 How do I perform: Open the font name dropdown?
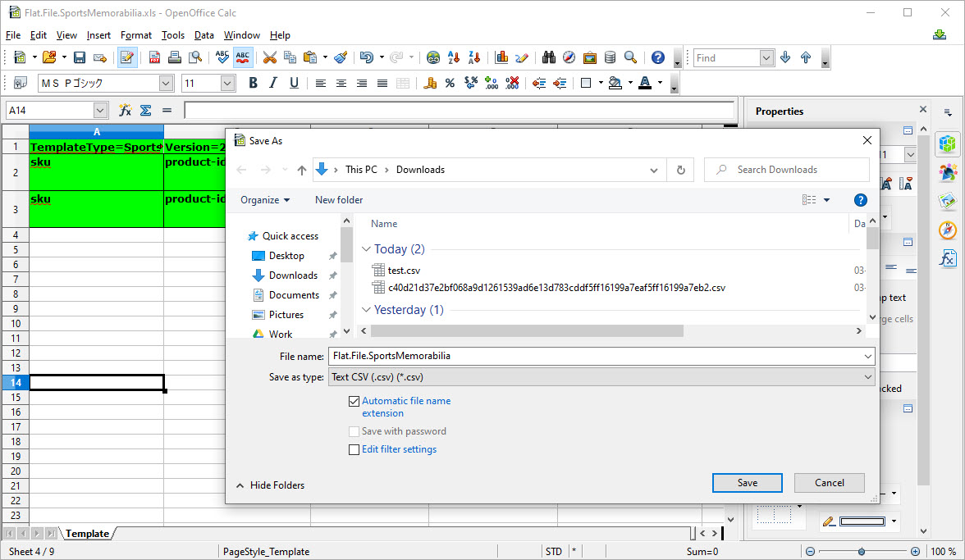tap(166, 83)
